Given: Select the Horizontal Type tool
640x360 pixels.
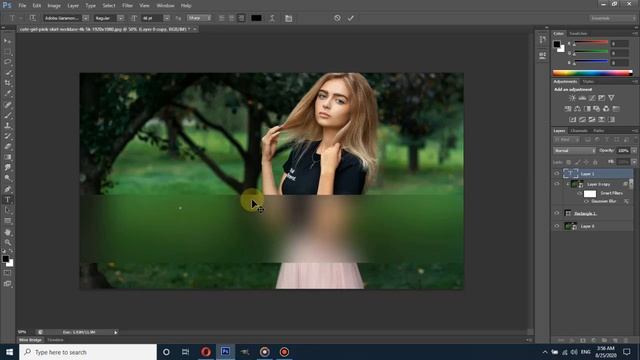Looking at the screenshot, I should (x=7, y=200).
